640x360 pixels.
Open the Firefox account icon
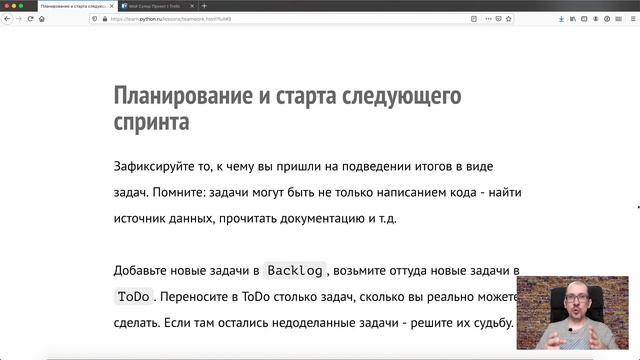pos(596,19)
